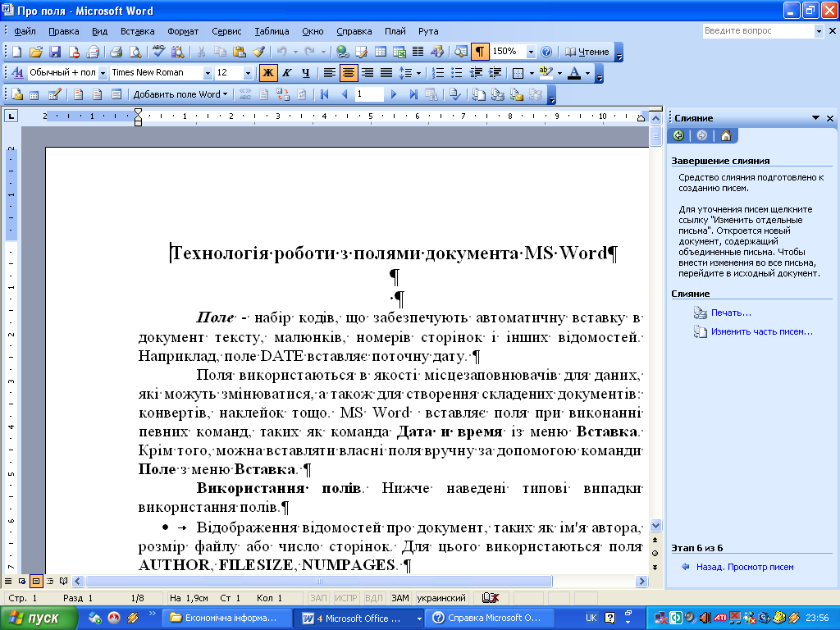Decrease paragraph indent

click(476, 72)
